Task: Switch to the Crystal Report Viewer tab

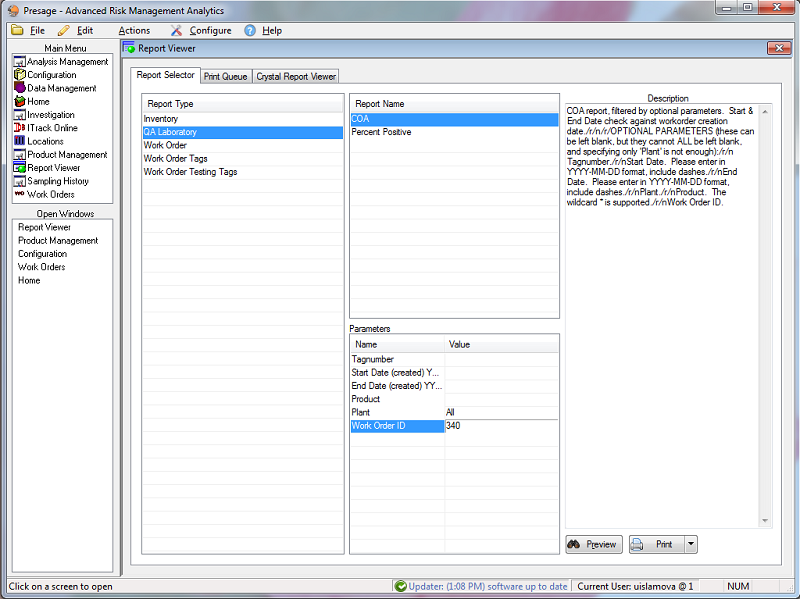Action: pyautogui.click(x=296, y=76)
